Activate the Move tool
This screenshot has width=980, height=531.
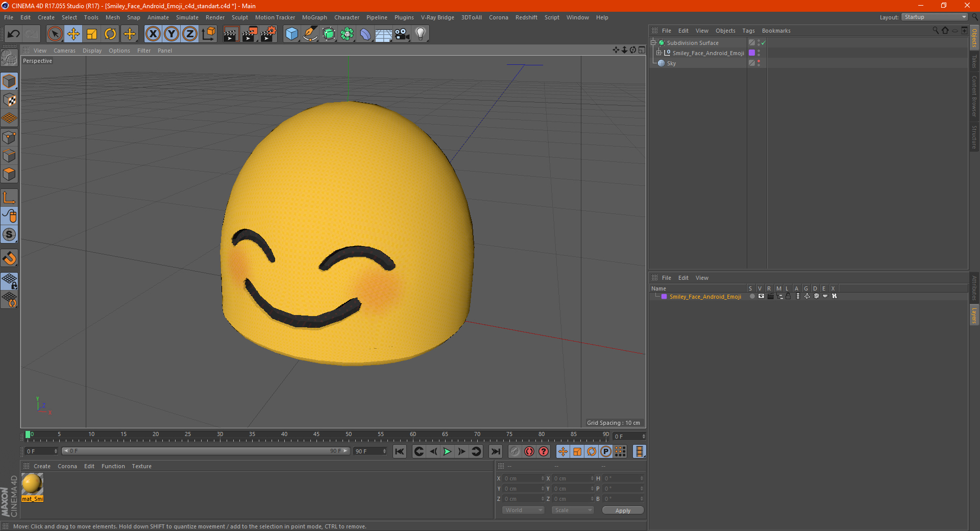click(x=73, y=34)
